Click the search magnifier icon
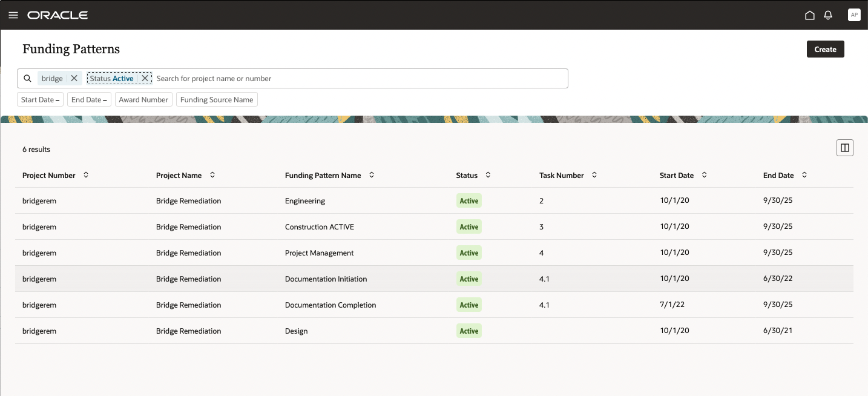 [27, 78]
